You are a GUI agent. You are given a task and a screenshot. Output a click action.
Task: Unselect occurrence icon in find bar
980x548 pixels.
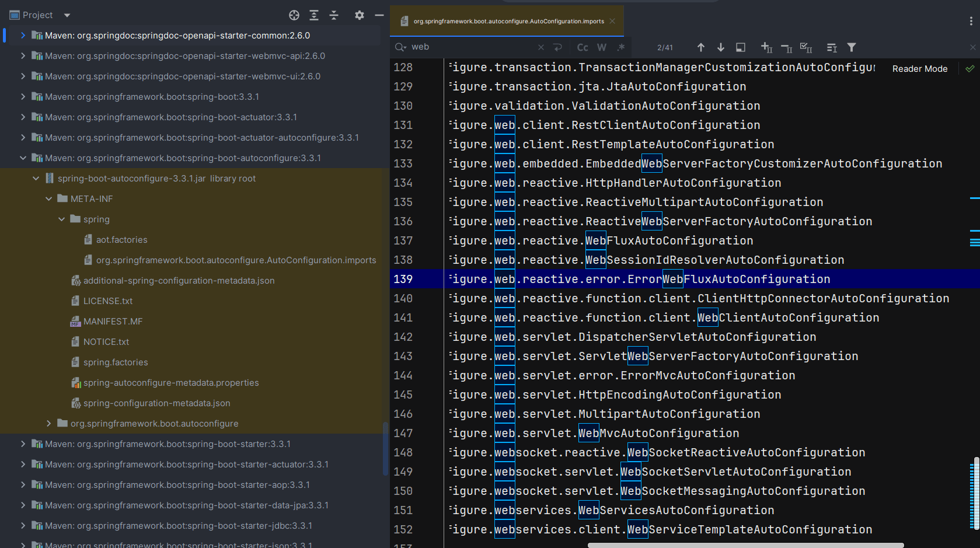coord(787,47)
